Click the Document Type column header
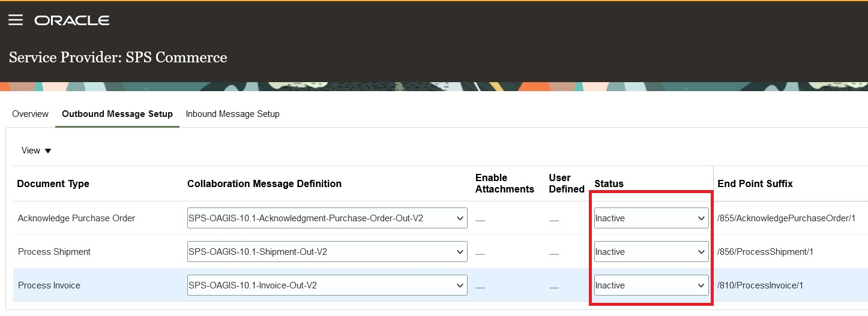 click(53, 184)
